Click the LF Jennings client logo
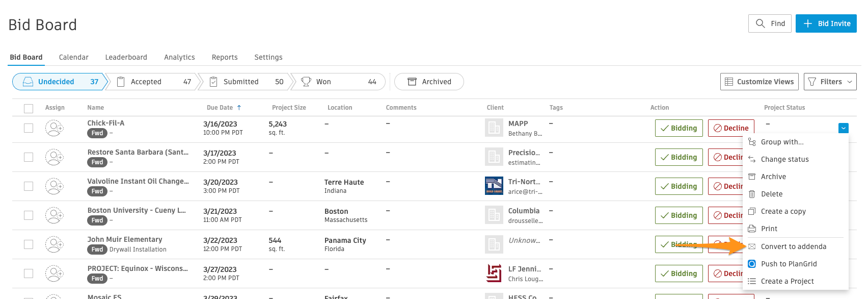The height and width of the screenshot is (299, 868). point(494,273)
